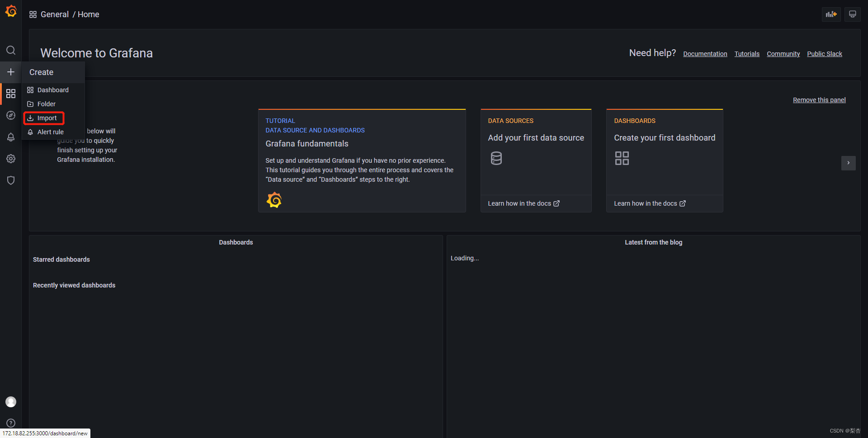This screenshot has width=868, height=438.
Task: Click the Add panel chart icon
Action: tap(831, 14)
